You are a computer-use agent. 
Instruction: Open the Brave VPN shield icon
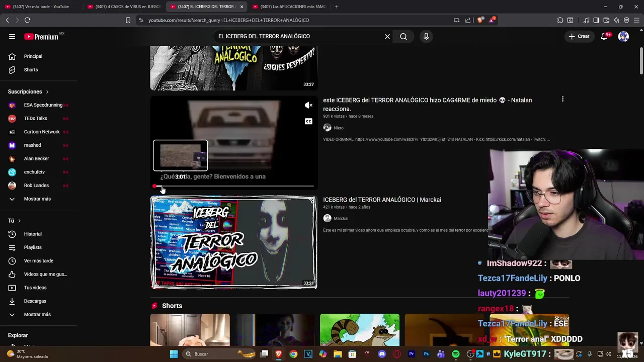626,20
